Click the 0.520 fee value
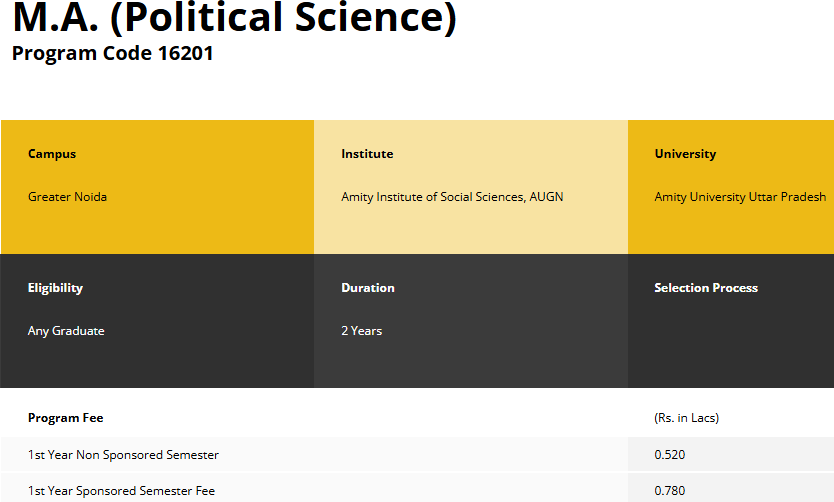The height and width of the screenshot is (502, 834). (x=668, y=455)
